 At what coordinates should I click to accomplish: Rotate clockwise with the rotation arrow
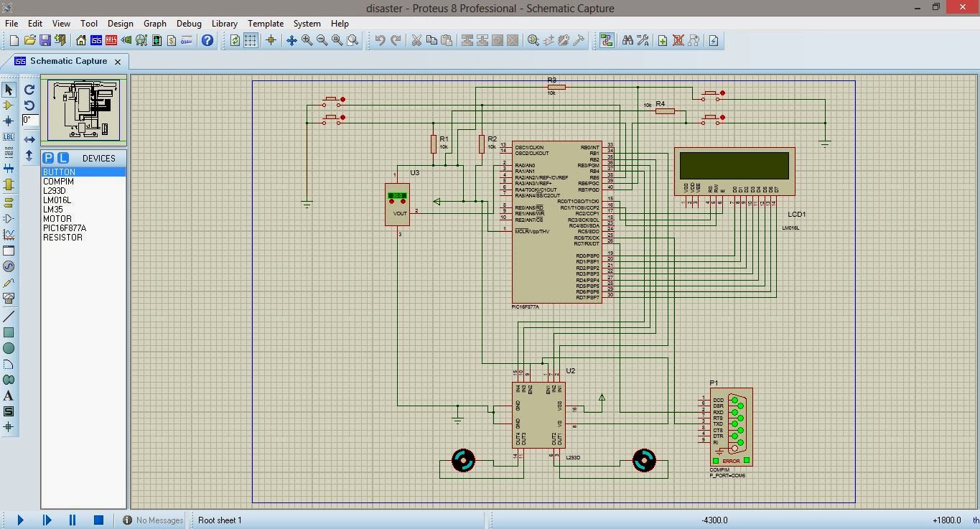pyautogui.click(x=29, y=90)
